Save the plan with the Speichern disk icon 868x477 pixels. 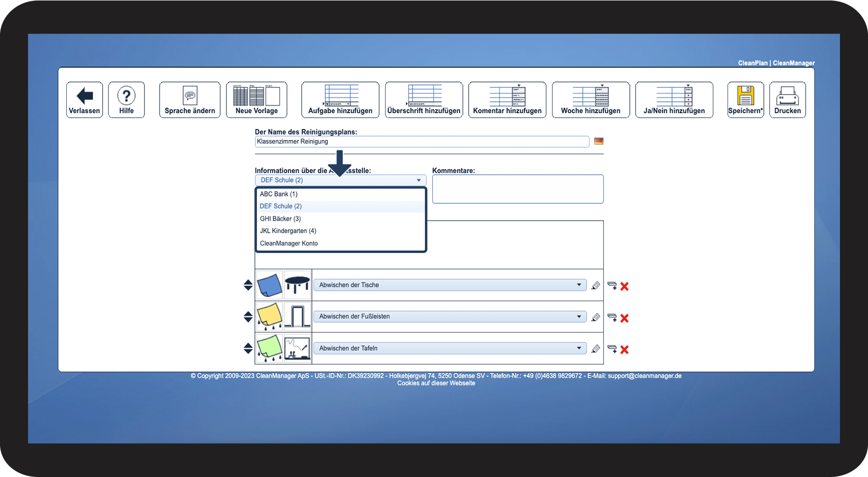(745, 96)
